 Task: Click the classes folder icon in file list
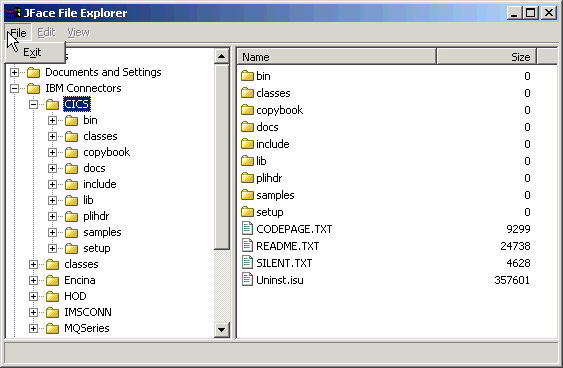247,93
